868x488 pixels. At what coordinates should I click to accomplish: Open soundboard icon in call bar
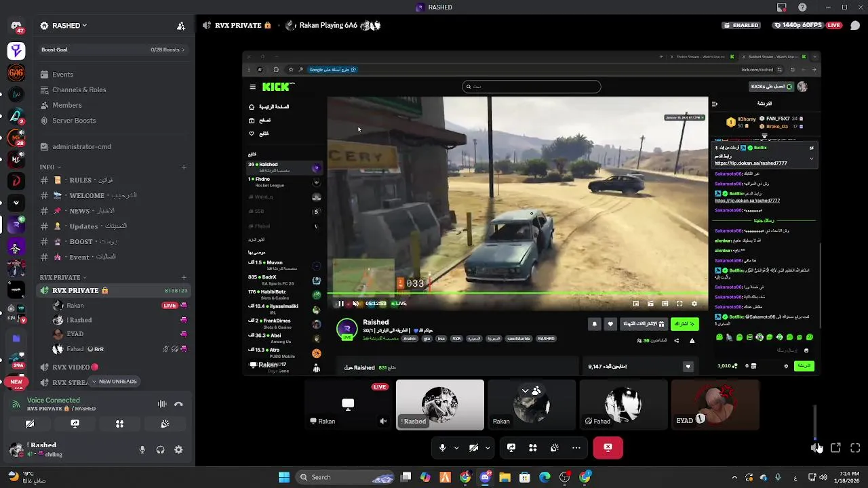[x=555, y=447]
